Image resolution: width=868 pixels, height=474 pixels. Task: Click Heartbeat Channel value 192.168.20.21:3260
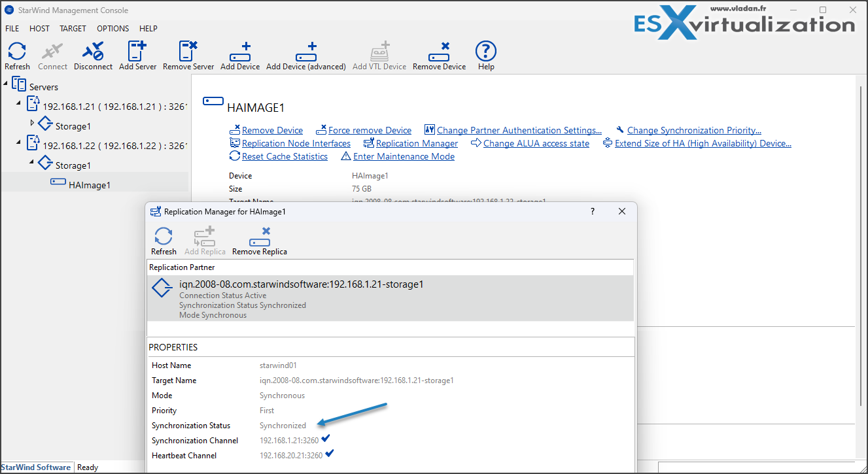[x=291, y=456]
